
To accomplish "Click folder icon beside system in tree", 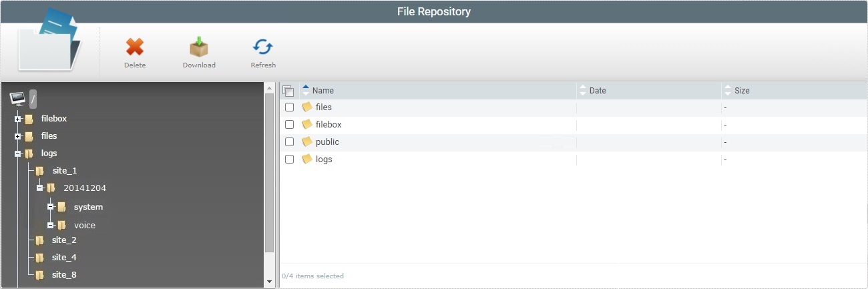I will [61, 207].
